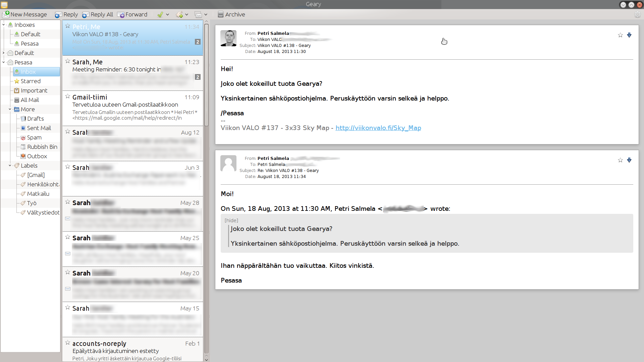Open the Move conversation envelope dropdown
This screenshot has width=644, height=362.
201,14
